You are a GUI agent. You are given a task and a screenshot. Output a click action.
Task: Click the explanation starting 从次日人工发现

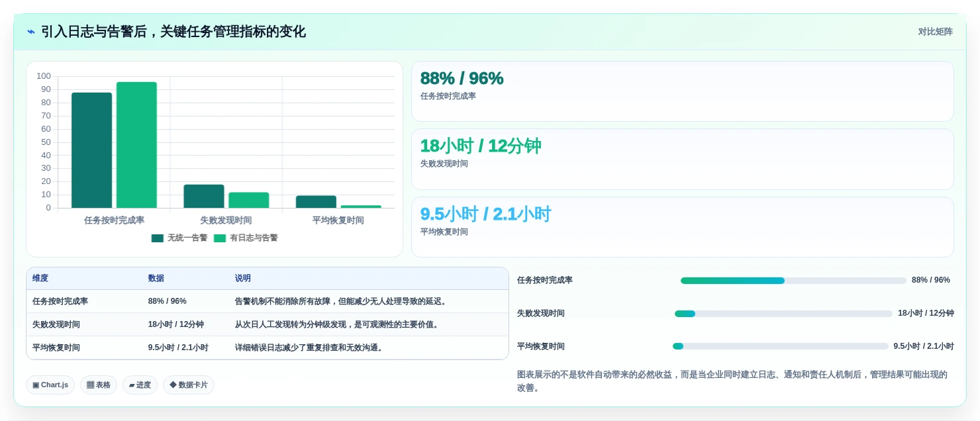click(x=338, y=324)
